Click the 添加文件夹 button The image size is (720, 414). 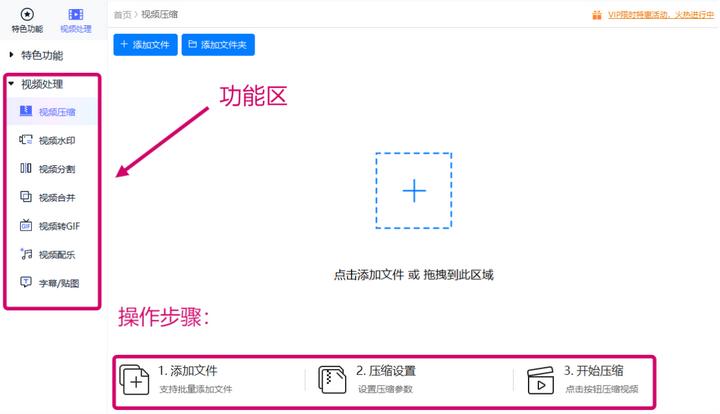(x=218, y=45)
